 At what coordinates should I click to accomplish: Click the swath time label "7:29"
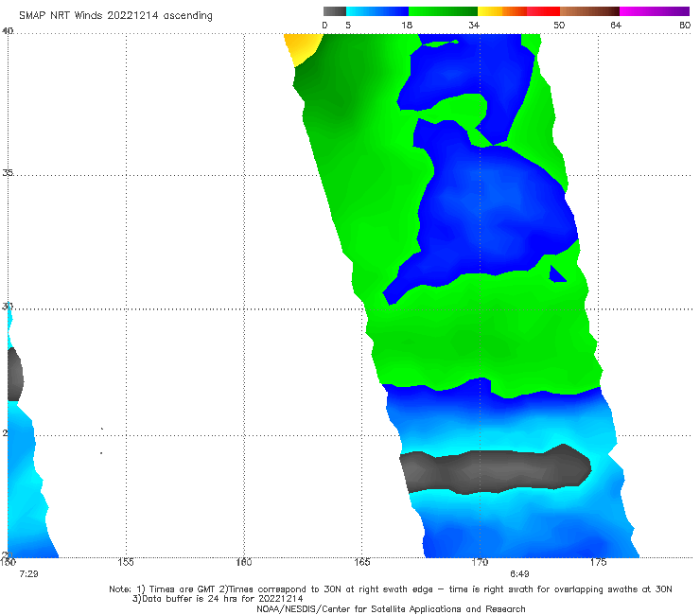coord(28,574)
